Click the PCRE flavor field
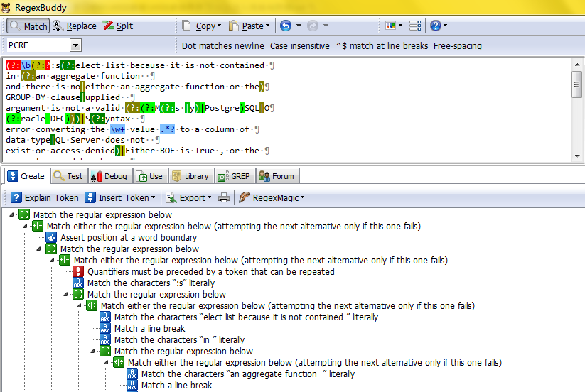This screenshot has width=585, height=392. [38, 45]
